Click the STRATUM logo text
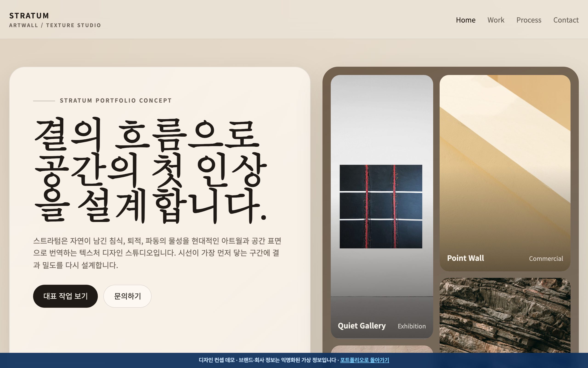Screen dimensions: 588x368 (x=29, y=16)
